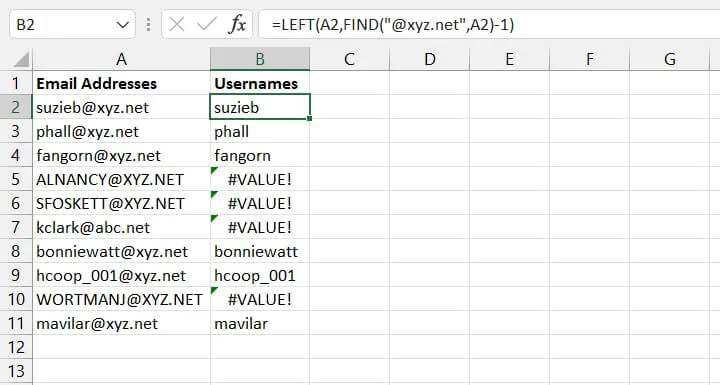Click the fill handle of cell B2

tap(310, 119)
